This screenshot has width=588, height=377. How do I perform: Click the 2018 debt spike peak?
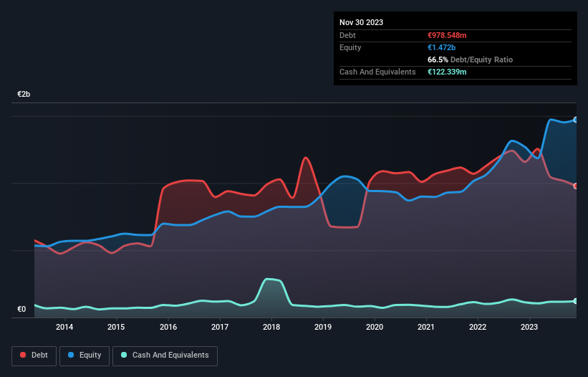coord(306,158)
